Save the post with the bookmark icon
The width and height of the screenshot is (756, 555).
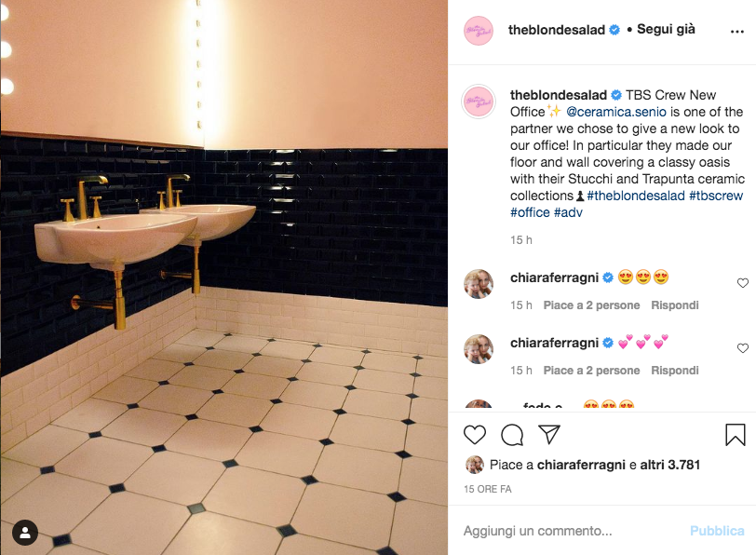point(736,435)
